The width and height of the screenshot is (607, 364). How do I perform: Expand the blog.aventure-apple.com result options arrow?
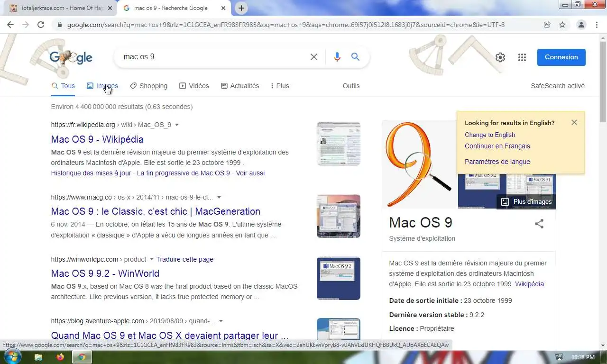[x=221, y=321]
